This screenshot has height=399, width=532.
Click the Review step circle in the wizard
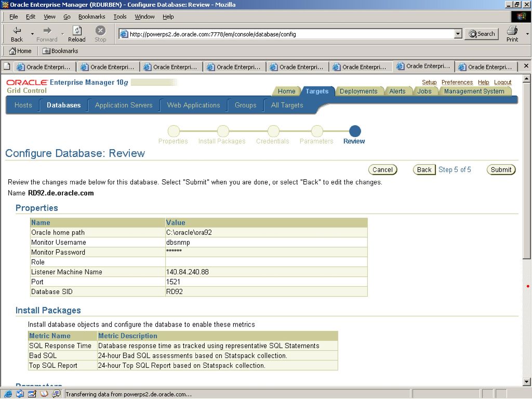click(355, 131)
